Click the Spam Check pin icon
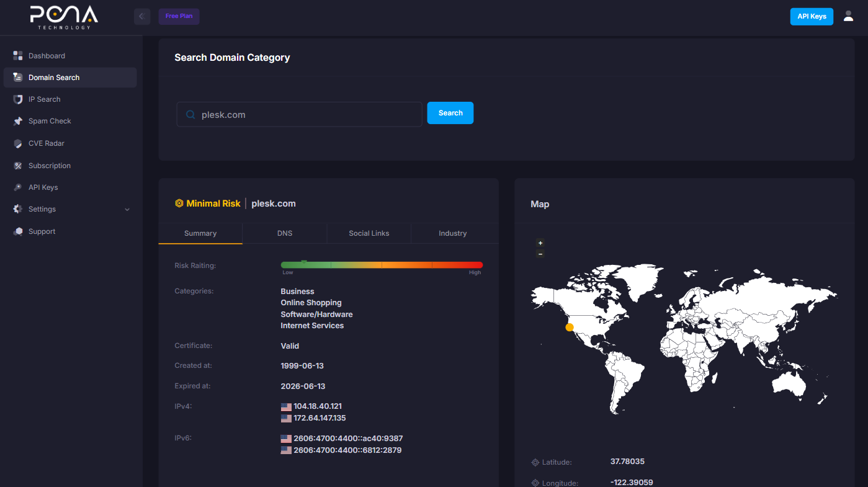Image resolution: width=868 pixels, height=487 pixels. (18, 121)
